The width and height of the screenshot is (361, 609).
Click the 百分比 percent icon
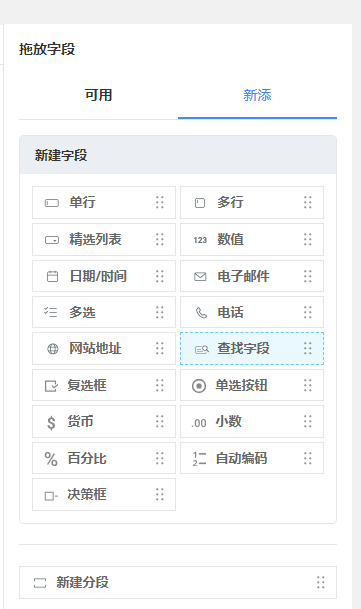tap(51, 459)
